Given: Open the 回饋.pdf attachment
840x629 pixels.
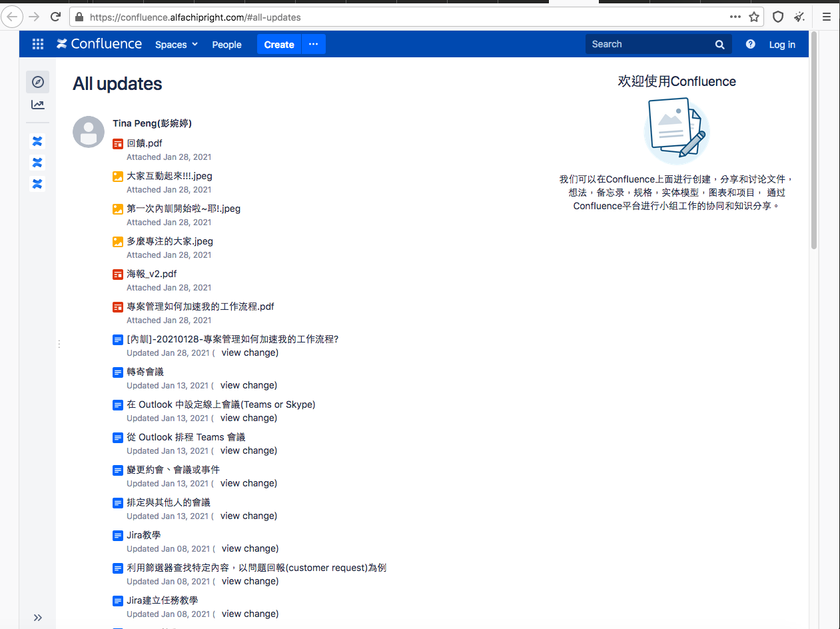Looking at the screenshot, I should pos(145,143).
